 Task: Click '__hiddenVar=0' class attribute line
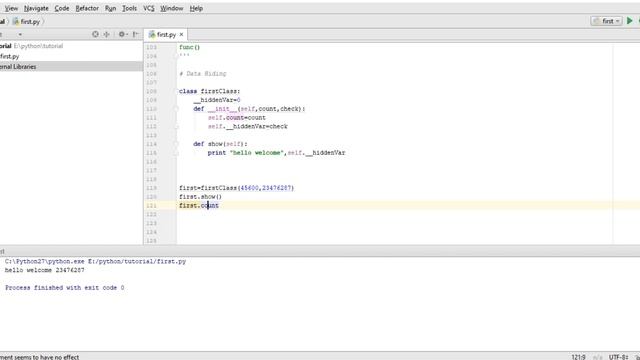[217, 100]
